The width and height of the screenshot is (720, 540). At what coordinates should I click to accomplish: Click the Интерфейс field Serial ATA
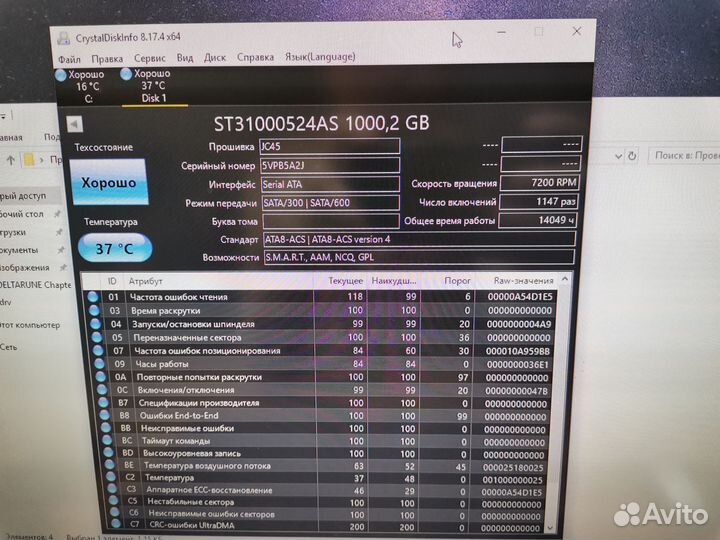330,184
